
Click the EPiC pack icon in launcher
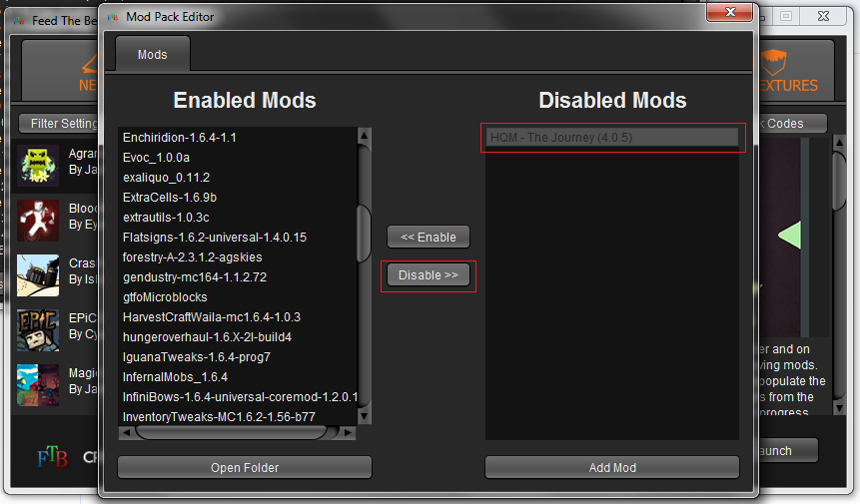coord(37,329)
